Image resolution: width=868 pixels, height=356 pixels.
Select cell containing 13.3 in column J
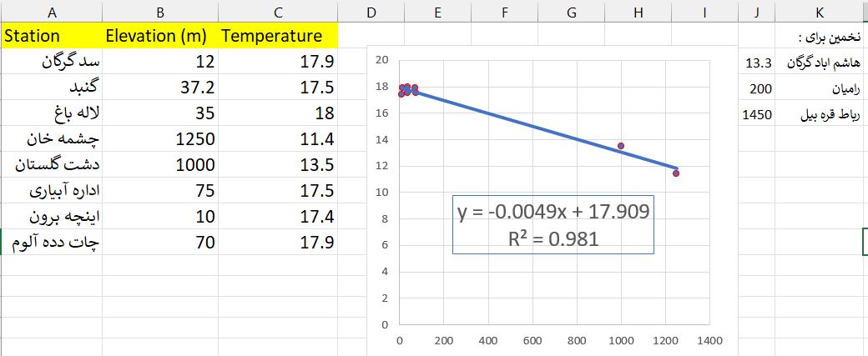tap(757, 63)
